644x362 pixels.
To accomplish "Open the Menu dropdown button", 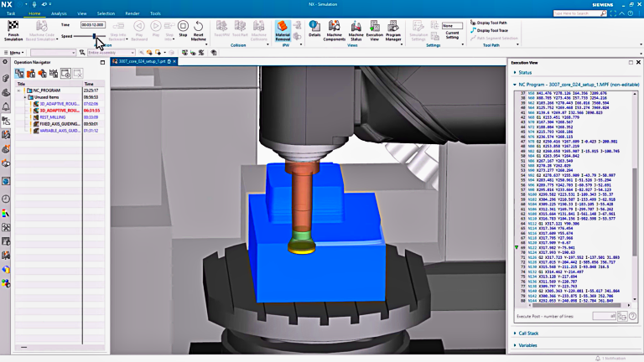I will point(13,53).
